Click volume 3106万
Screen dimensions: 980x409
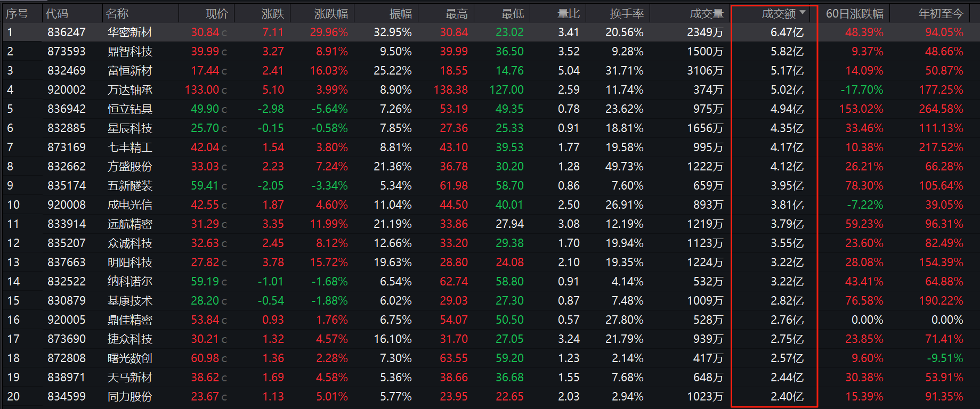click(x=706, y=71)
